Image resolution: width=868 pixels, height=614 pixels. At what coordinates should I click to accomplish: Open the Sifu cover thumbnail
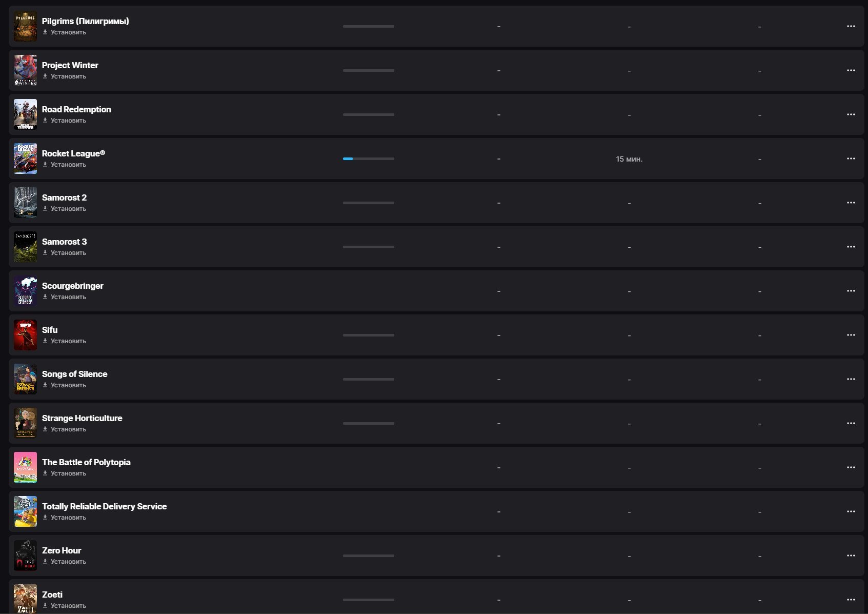pyautogui.click(x=25, y=335)
